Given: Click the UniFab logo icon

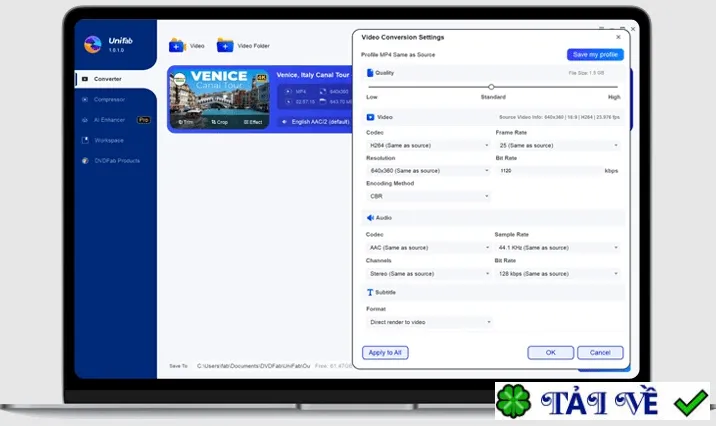Looking at the screenshot, I should (93, 45).
